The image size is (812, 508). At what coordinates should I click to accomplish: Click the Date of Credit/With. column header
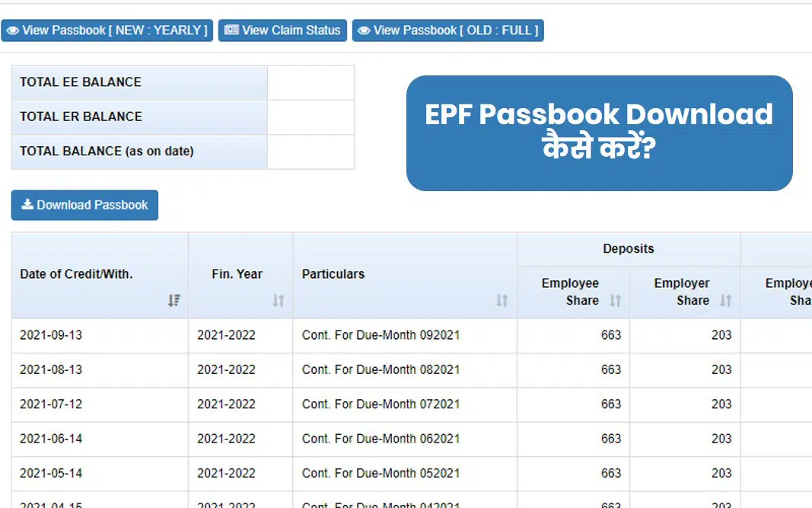pos(100,275)
